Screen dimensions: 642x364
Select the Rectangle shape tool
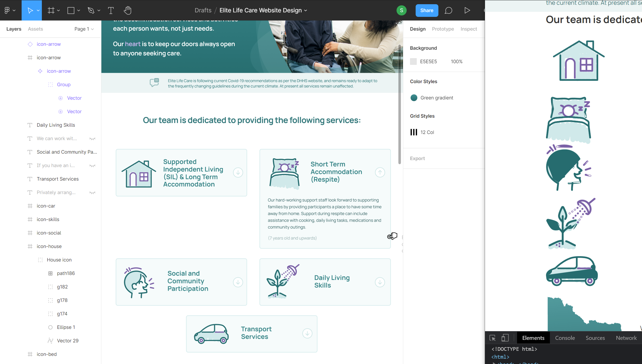(x=71, y=10)
